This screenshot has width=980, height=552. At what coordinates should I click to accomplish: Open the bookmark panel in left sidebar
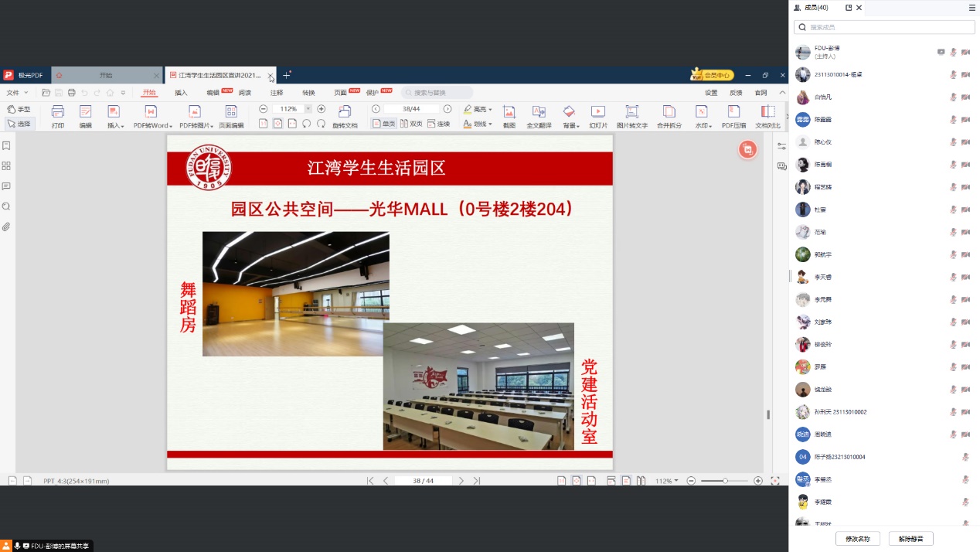6,145
